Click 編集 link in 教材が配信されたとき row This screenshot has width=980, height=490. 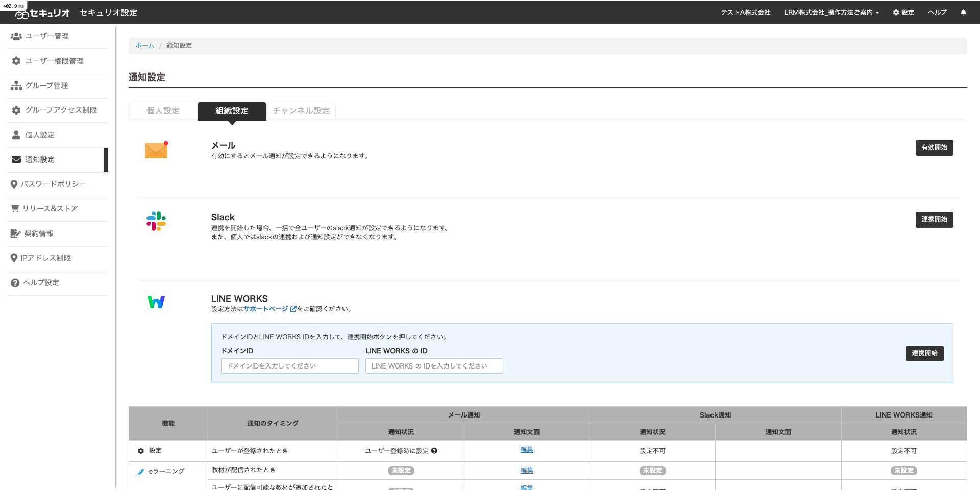tap(527, 471)
